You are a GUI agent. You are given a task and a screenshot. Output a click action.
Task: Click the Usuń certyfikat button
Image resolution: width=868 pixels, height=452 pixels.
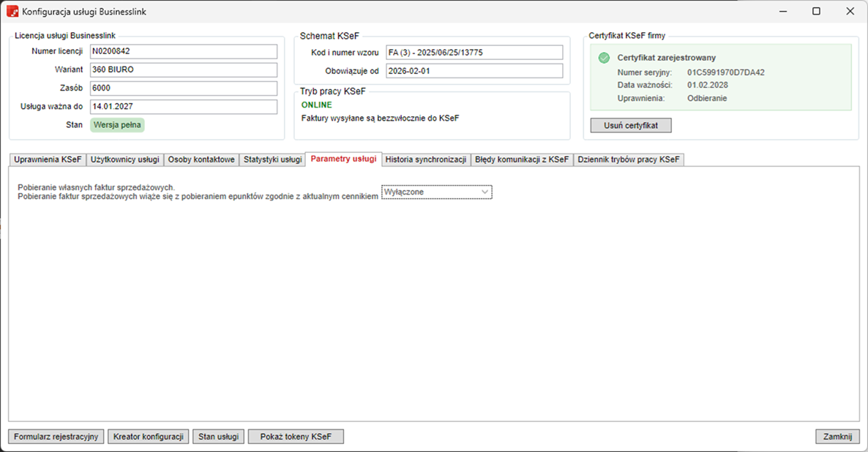[x=630, y=125]
